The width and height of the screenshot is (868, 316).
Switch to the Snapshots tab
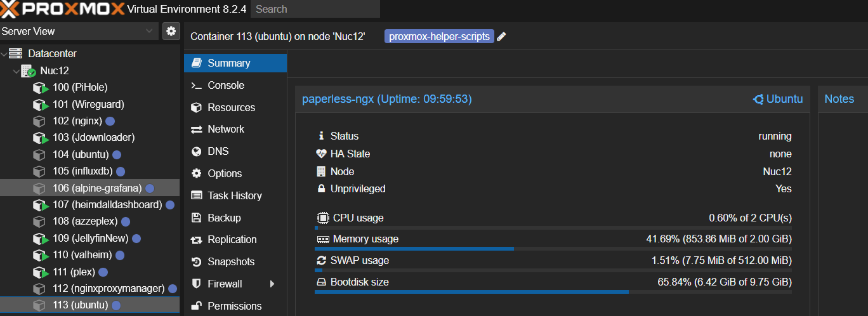[230, 261]
